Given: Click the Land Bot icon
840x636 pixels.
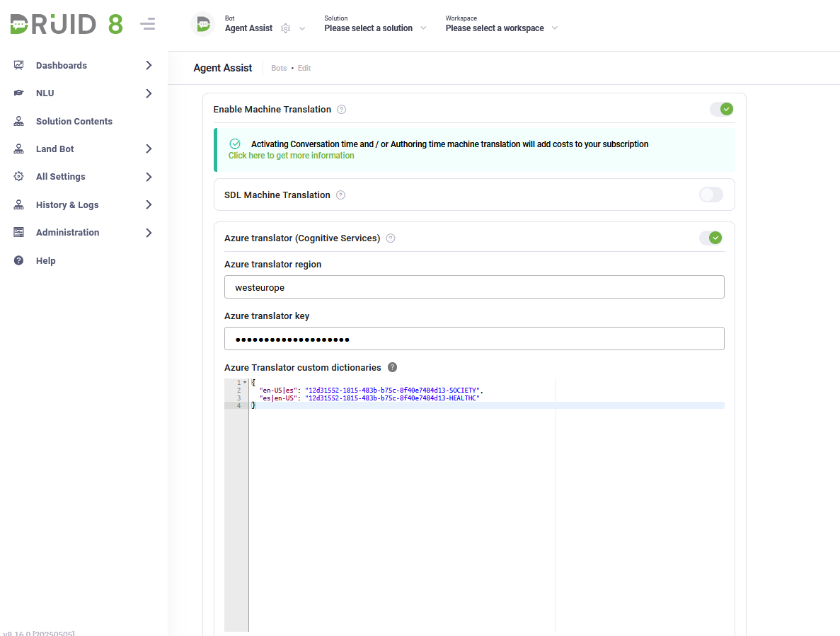Looking at the screenshot, I should click(18, 149).
